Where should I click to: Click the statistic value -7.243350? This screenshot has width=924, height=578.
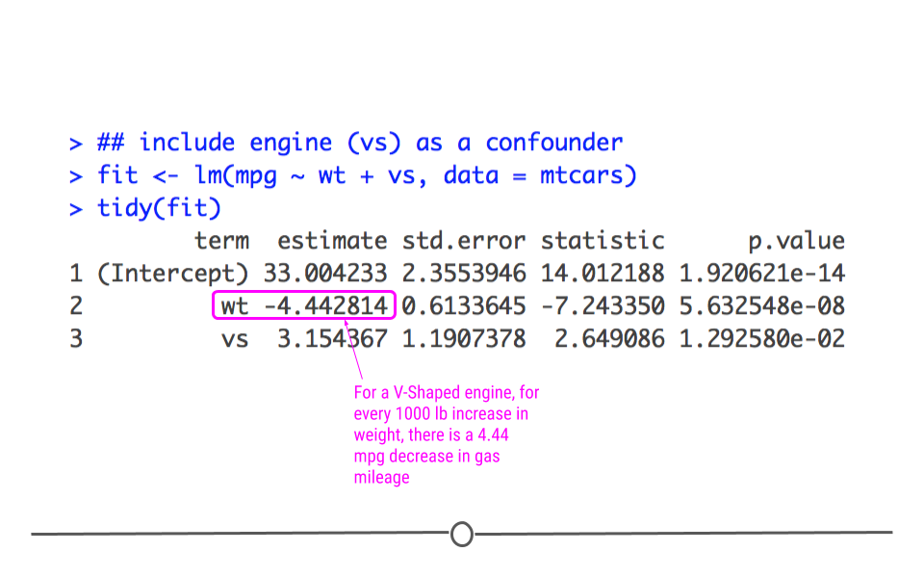pos(603,306)
